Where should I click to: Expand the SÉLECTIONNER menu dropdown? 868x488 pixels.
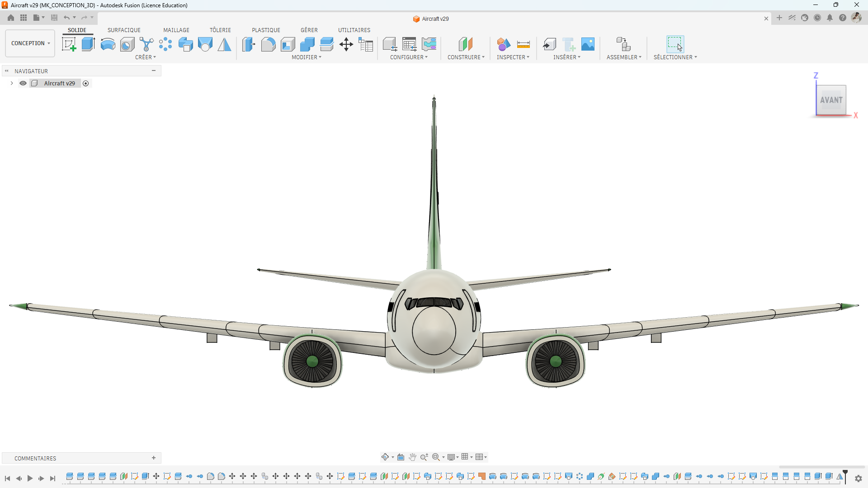[x=675, y=57]
